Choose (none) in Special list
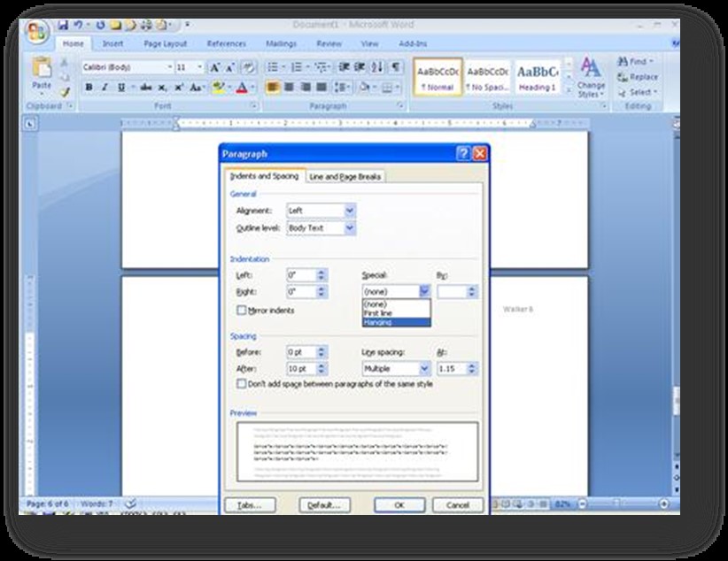This screenshot has width=728, height=561. [397, 304]
